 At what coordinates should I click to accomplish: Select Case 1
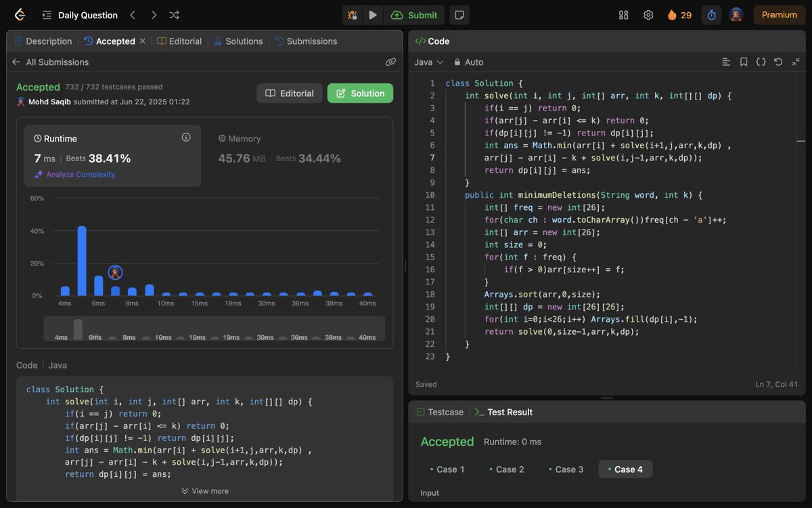click(x=447, y=469)
